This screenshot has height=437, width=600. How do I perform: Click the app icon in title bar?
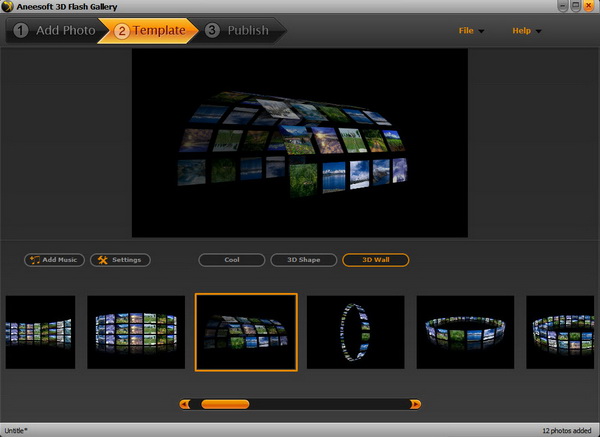8,7
